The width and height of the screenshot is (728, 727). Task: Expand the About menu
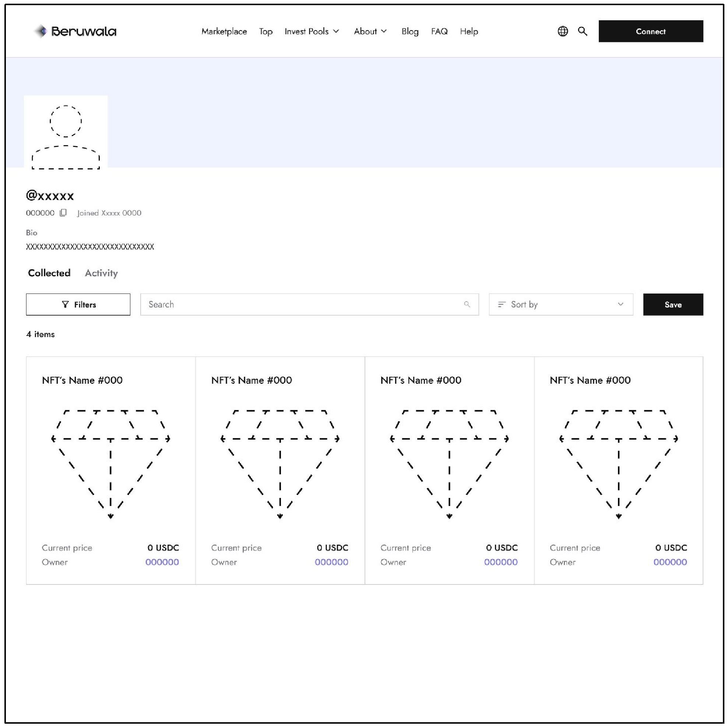370,31
